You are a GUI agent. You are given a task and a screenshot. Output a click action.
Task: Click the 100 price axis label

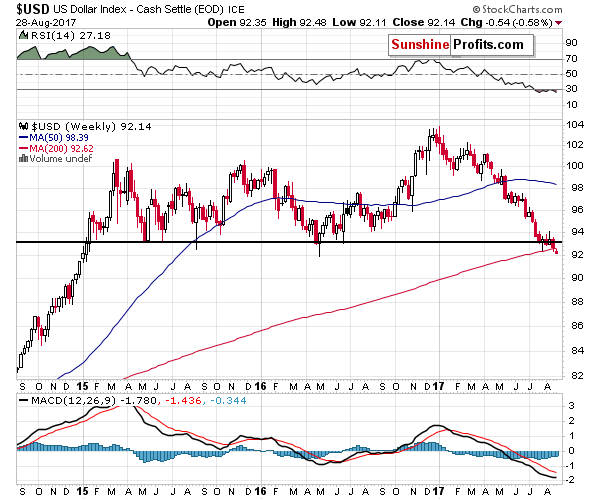pos(575,166)
